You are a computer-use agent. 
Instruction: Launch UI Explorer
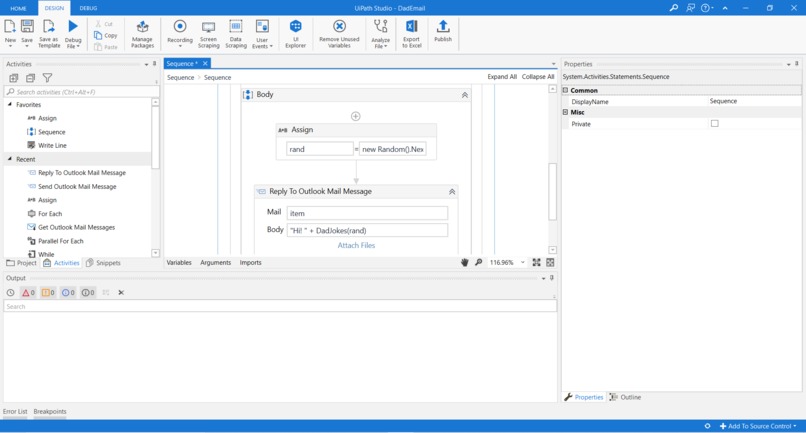(x=296, y=34)
